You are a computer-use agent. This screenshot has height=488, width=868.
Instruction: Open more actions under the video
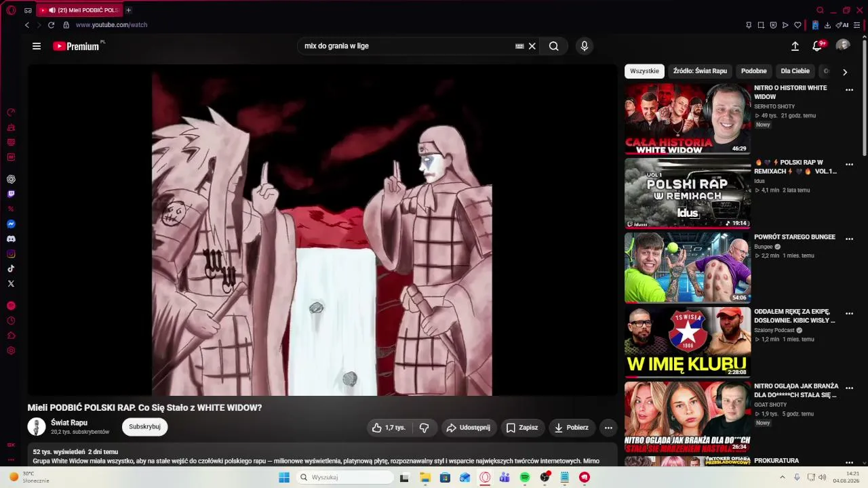coord(608,428)
